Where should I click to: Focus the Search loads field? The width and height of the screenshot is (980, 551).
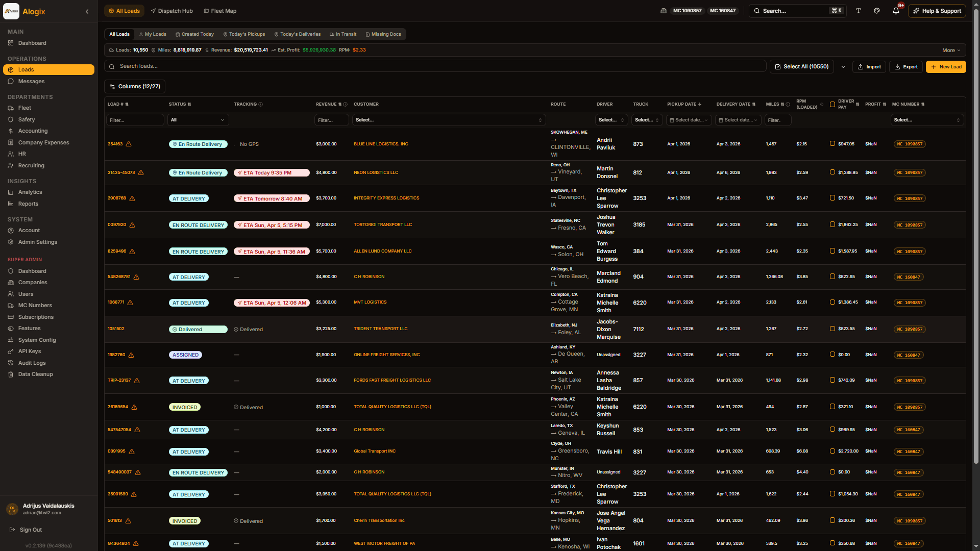[435, 66]
